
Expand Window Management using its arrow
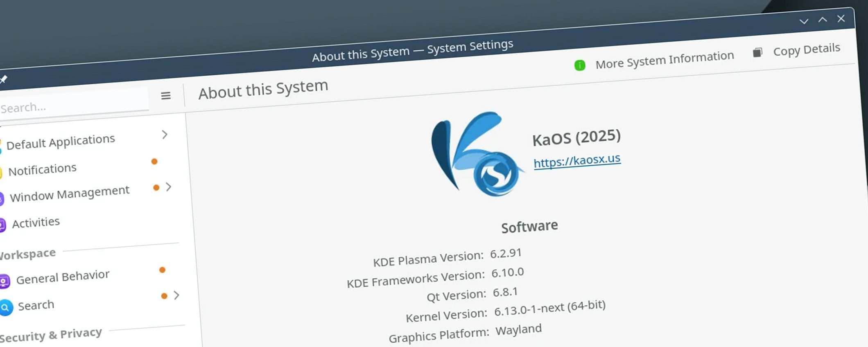[169, 187]
